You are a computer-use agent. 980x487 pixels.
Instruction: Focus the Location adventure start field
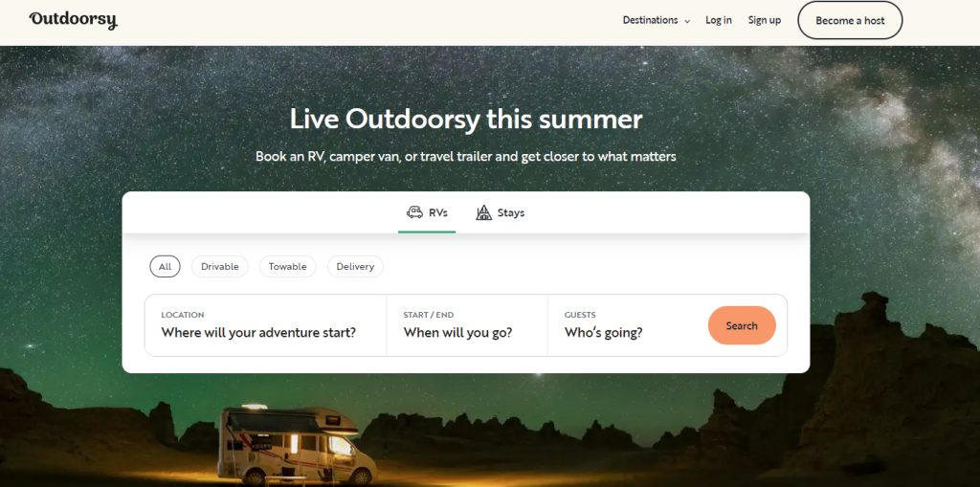(266, 325)
